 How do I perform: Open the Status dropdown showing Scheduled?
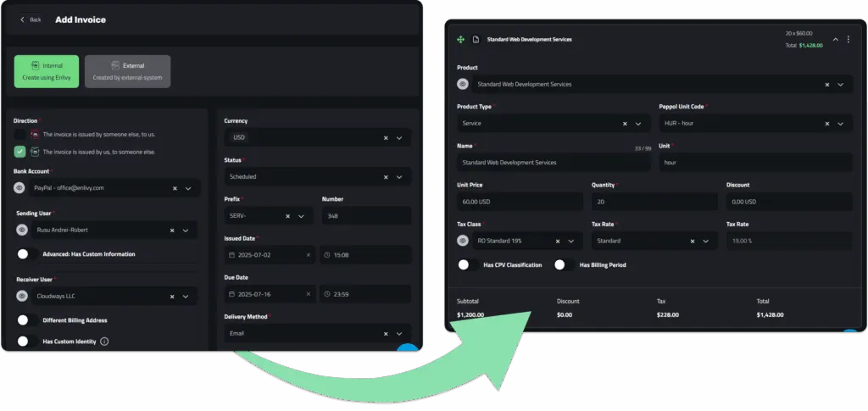coord(318,177)
